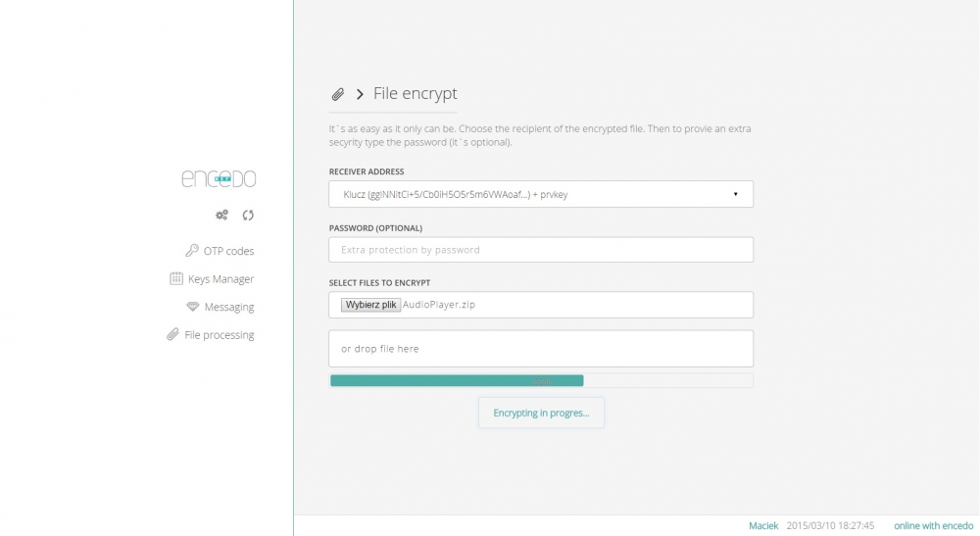
Task: Click the encryption progress bar
Action: coord(541,380)
